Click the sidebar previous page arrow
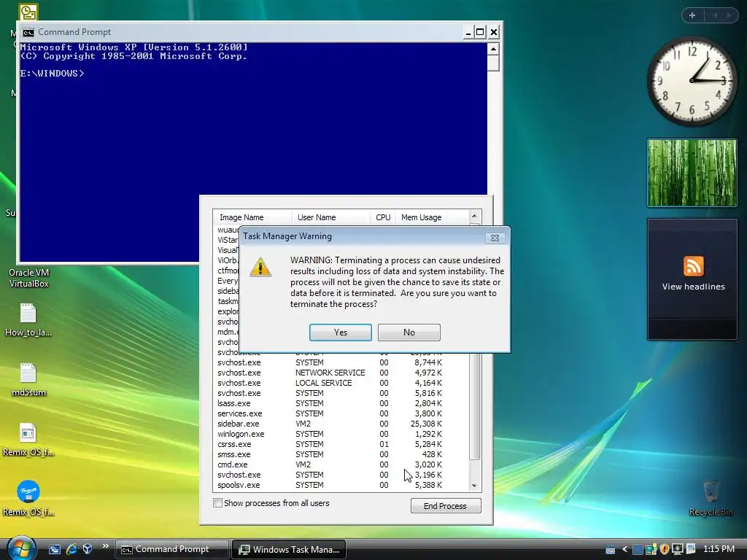Image resolution: width=747 pixels, height=560 pixels. tap(715, 15)
